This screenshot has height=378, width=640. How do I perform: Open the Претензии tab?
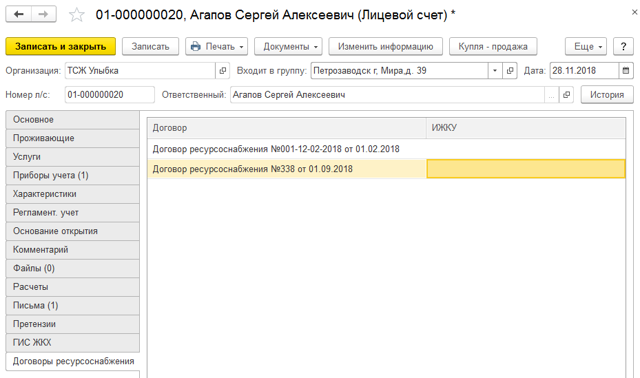pos(72,324)
